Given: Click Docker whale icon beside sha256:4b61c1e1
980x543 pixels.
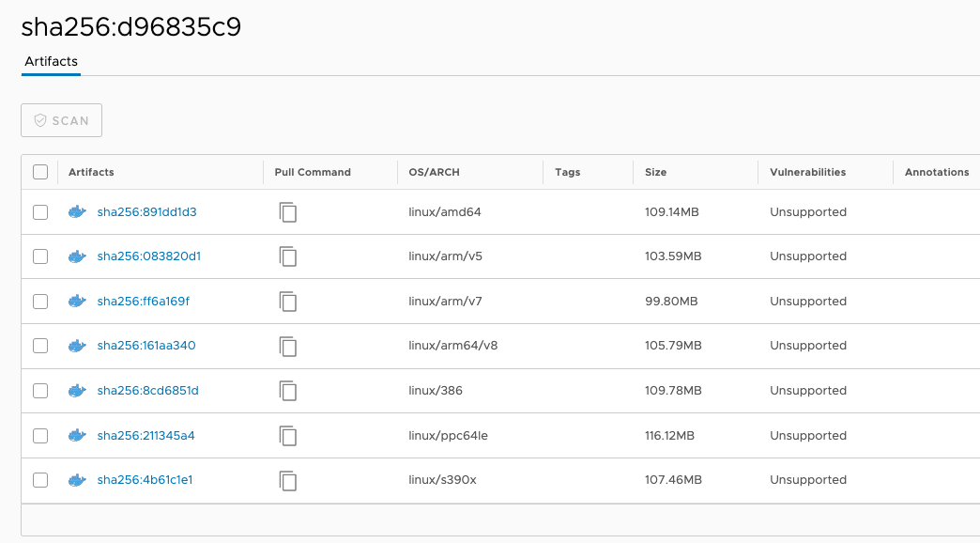Looking at the screenshot, I should (x=77, y=480).
